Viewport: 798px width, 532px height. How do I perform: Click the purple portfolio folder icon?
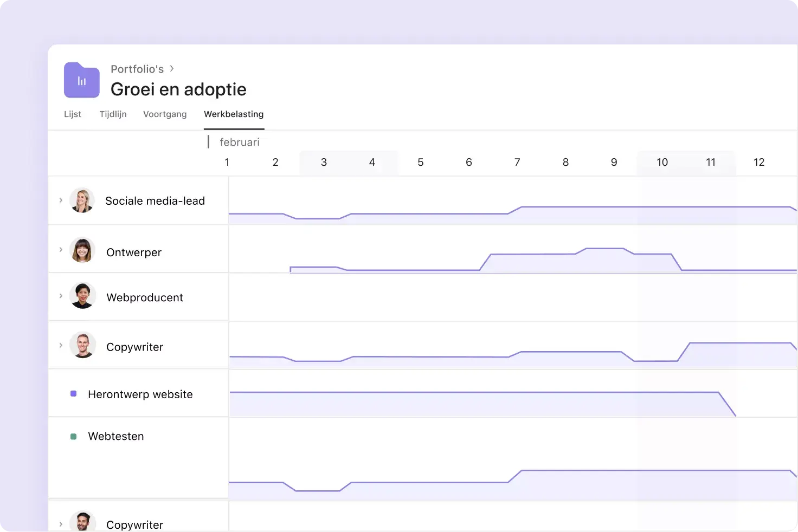click(x=81, y=80)
